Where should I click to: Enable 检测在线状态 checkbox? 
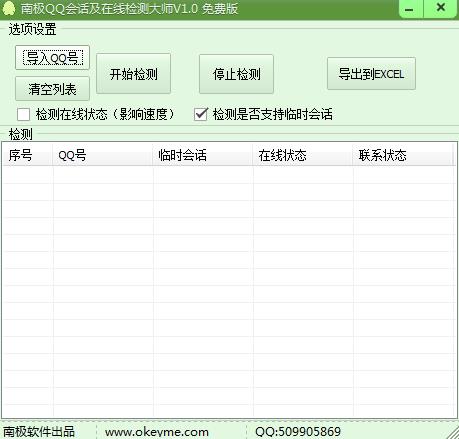pos(24,114)
